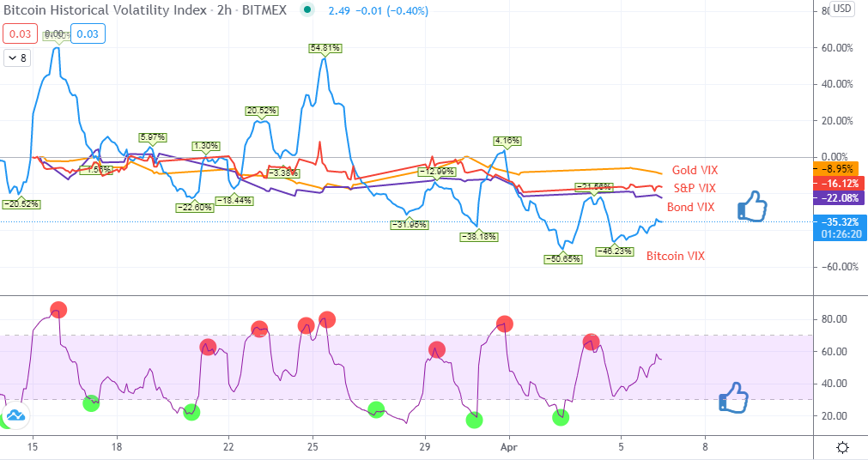Viewport: 868px width, 460px height.
Task: Click the 54.81% peak label
Action: [325, 48]
